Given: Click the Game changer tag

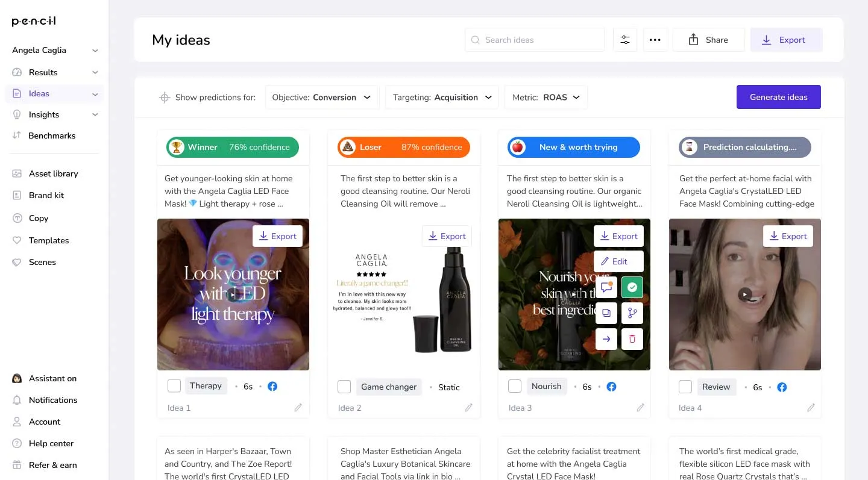Looking at the screenshot, I should point(389,387).
